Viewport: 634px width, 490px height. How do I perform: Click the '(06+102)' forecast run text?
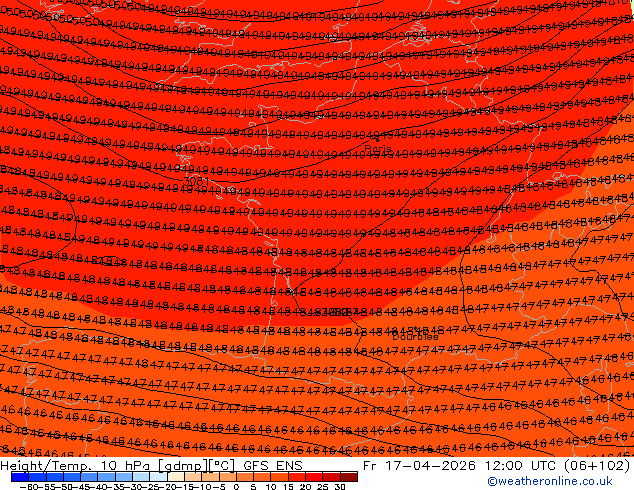597,465
